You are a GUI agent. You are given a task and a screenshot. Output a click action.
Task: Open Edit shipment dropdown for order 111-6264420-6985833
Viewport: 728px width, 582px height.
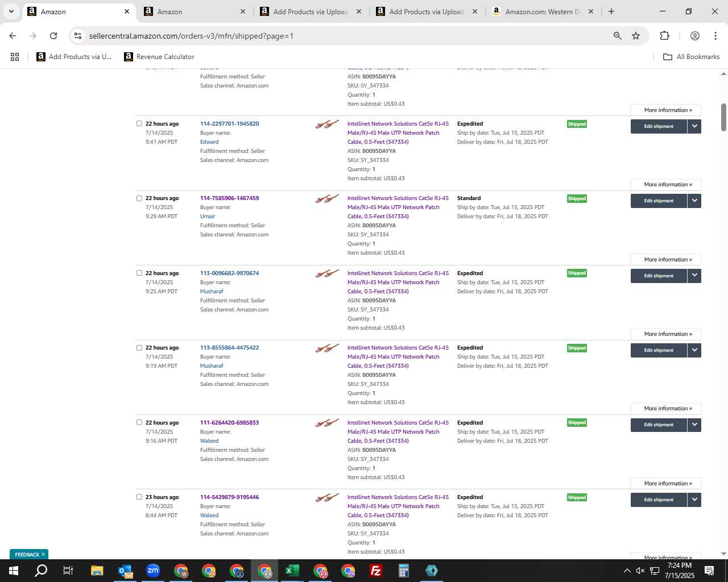694,425
